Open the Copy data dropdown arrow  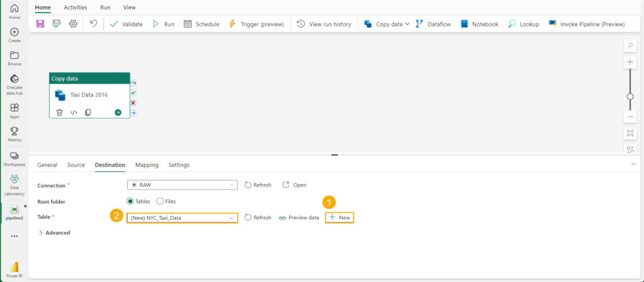click(x=408, y=24)
